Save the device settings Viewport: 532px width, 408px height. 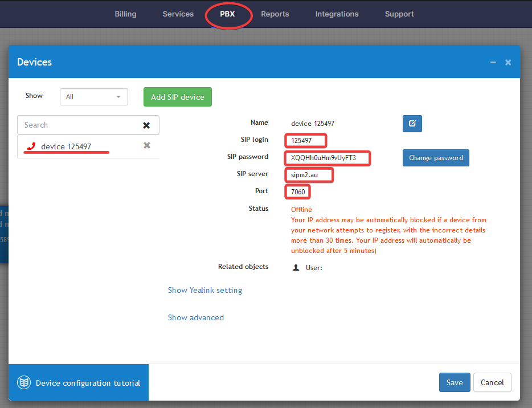pyautogui.click(x=454, y=382)
